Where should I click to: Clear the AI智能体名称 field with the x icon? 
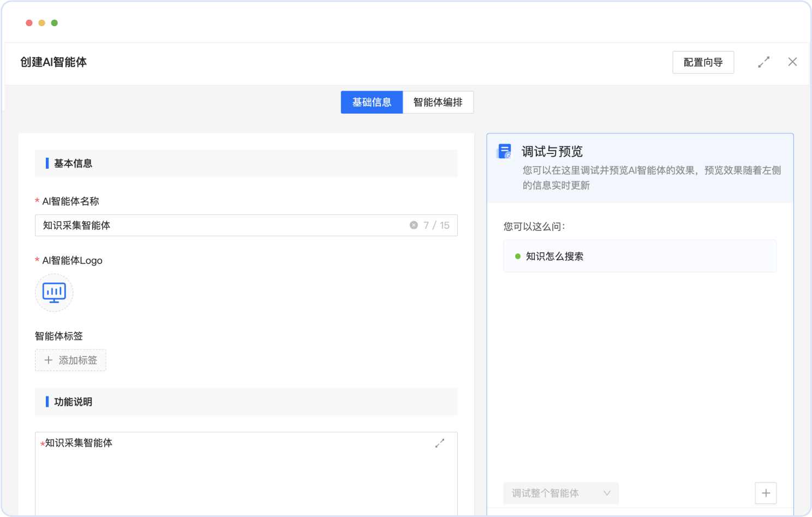[414, 225]
